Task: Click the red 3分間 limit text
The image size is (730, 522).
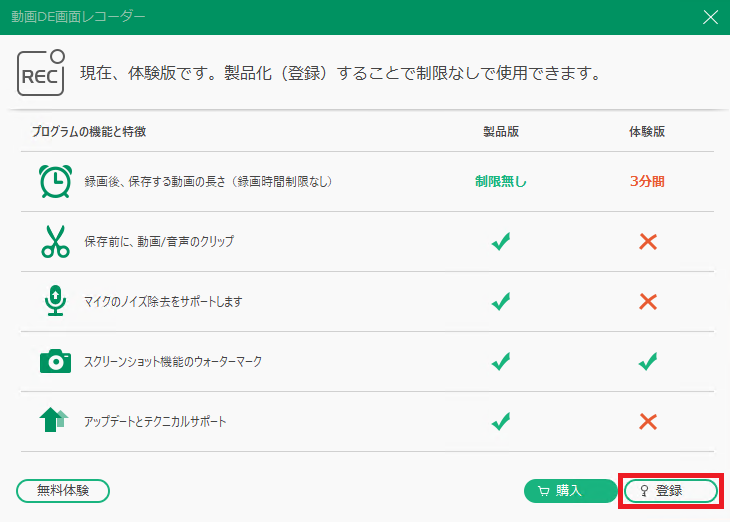Action: 647,181
